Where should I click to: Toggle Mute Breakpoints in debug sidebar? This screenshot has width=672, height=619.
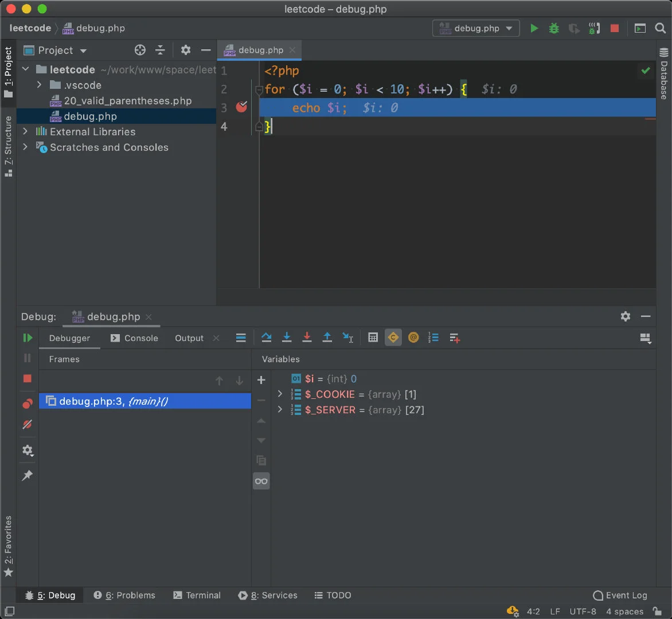point(27,425)
